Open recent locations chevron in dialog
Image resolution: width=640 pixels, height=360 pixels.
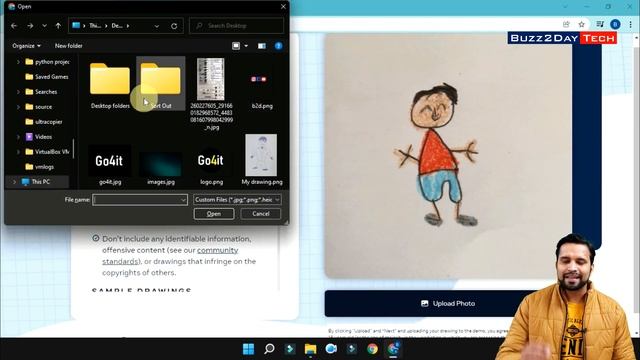pyautogui.click(x=44, y=26)
